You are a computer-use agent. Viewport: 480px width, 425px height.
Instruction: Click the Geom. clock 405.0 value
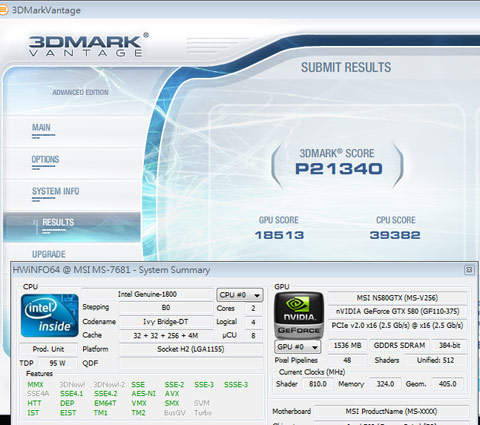pyautogui.click(x=447, y=384)
